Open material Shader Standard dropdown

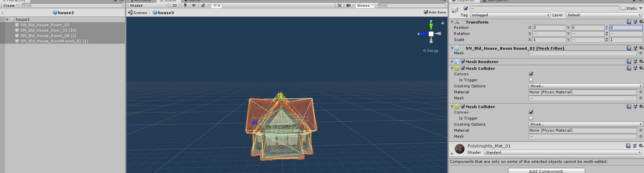click(563, 153)
